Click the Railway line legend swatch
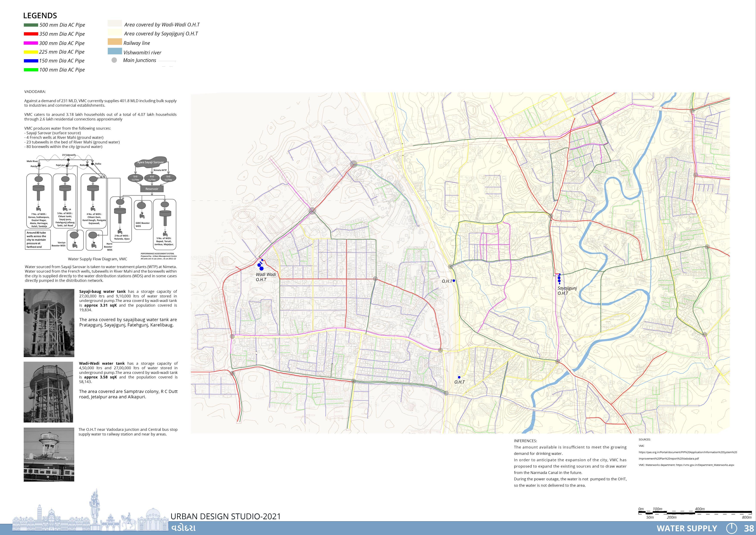 pyautogui.click(x=115, y=42)
